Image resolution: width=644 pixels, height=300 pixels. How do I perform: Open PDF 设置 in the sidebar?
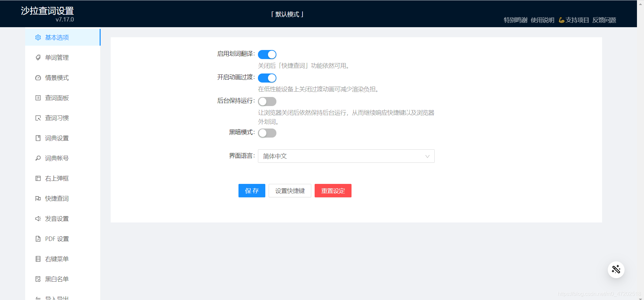click(63, 239)
